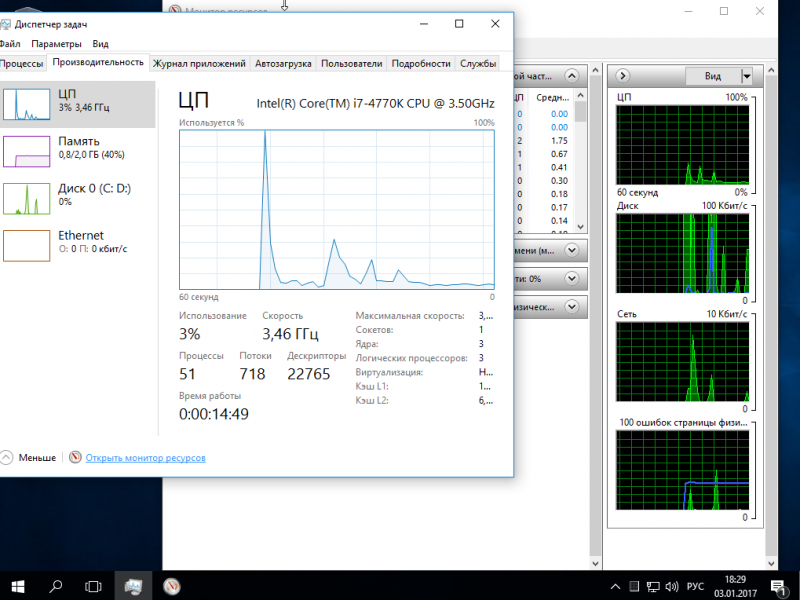
Task: Switch to the Пользователи tab
Action: (x=352, y=64)
